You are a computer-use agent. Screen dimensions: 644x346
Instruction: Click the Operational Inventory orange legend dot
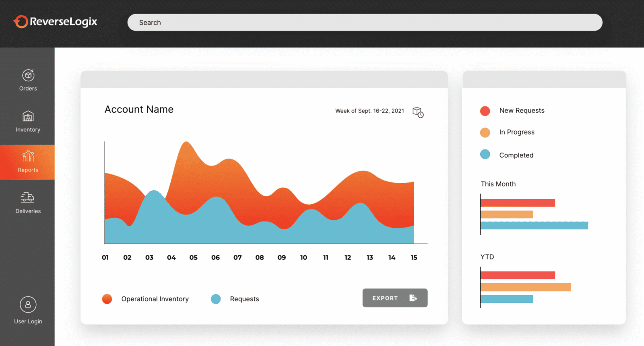click(x=107, y=299)
